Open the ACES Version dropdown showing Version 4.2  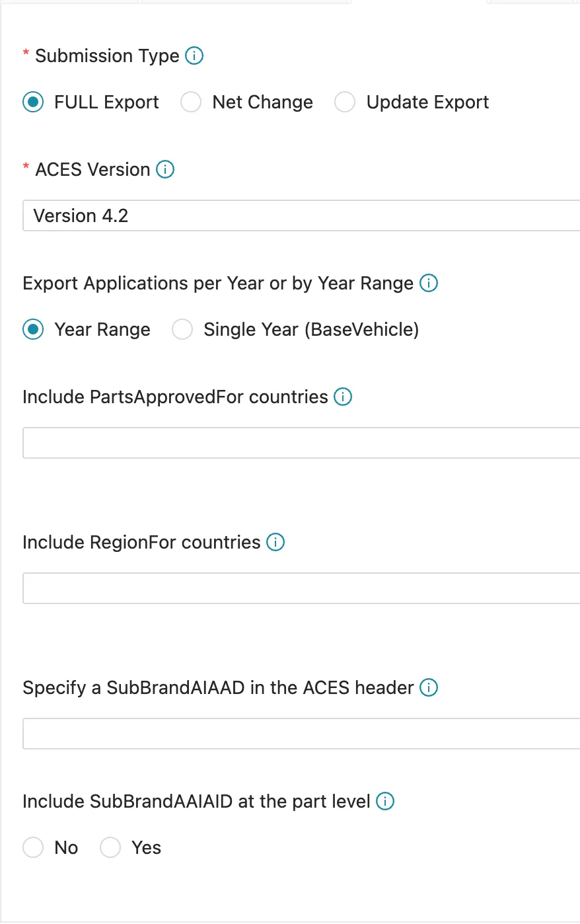tap(301, 216)
